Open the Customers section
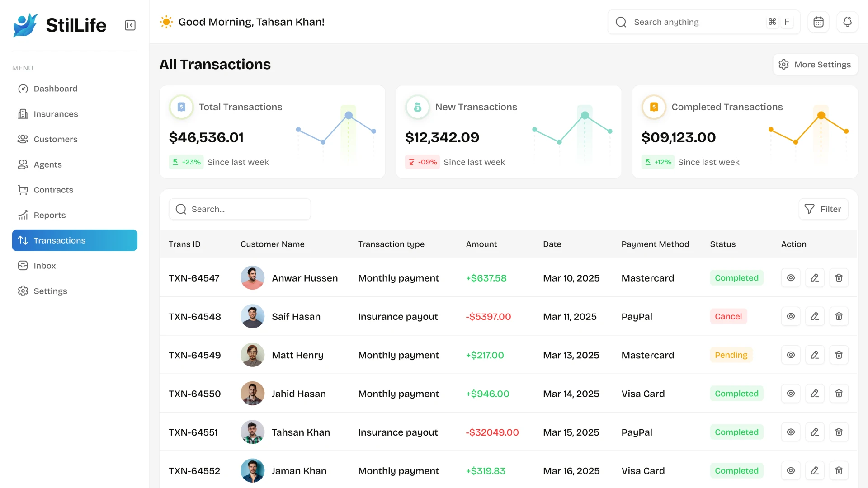 [x=55, y=139]
